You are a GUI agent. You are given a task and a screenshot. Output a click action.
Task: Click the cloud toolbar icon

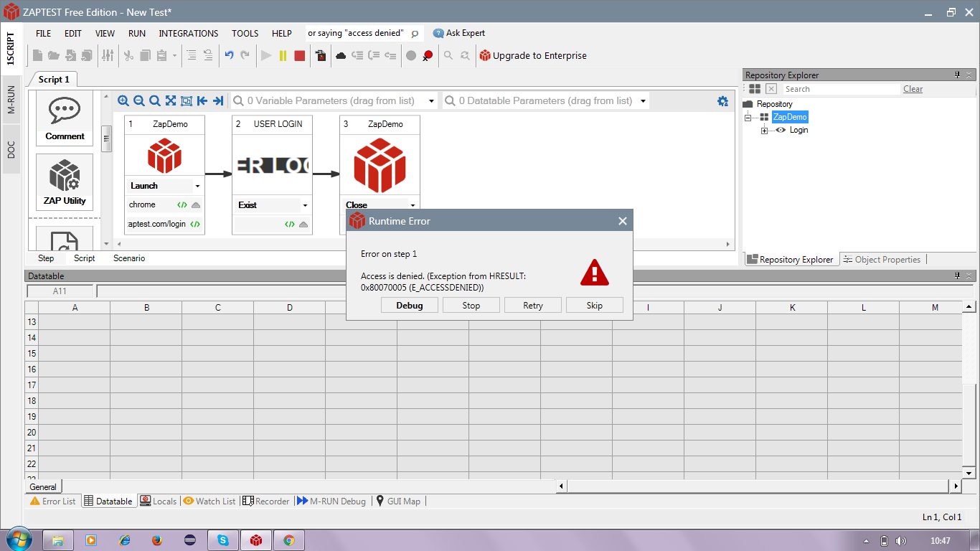(341, 55)
